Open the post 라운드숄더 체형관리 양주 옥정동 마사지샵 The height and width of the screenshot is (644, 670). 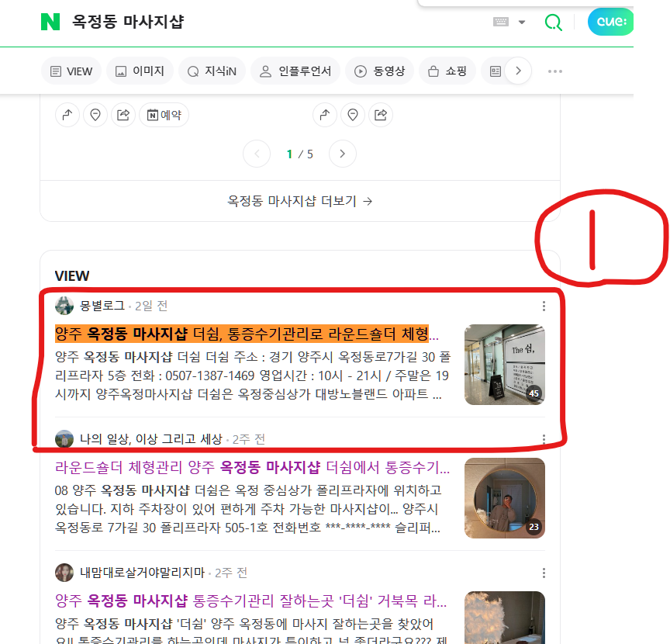tap(252, 467)
